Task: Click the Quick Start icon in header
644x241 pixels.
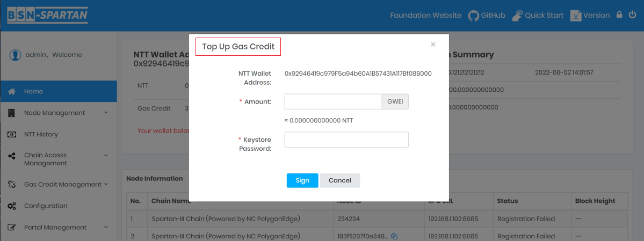Action: [517, 16]
